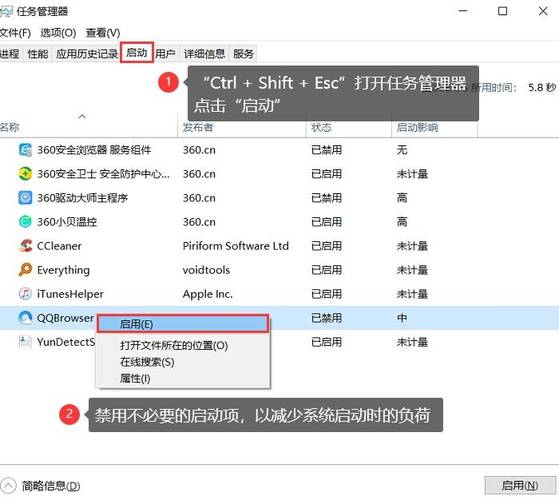559x500 pixels.
Task: Open the 文件(F) menu
Action: (x=15, y=33)
